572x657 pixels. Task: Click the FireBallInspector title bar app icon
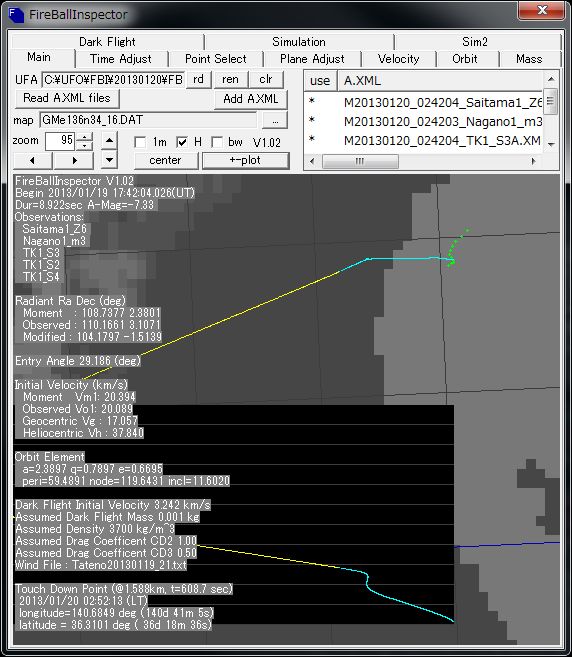click(16, 14)
